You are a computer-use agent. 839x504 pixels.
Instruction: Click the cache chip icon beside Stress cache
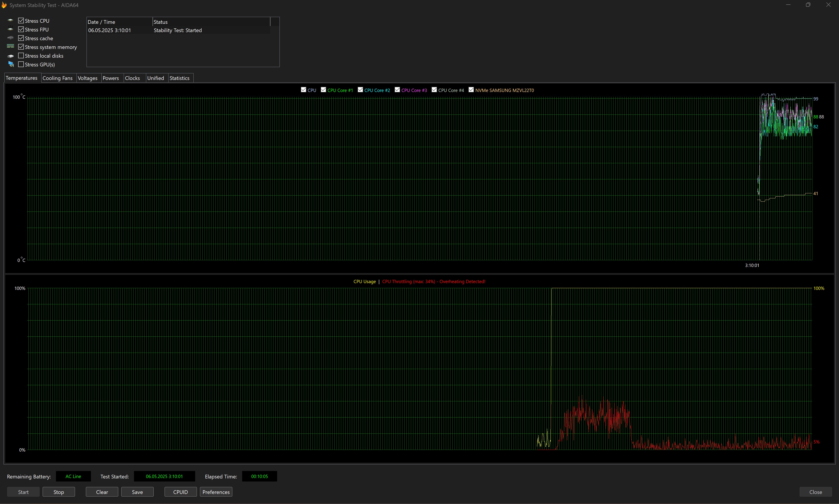pos(10,38)
